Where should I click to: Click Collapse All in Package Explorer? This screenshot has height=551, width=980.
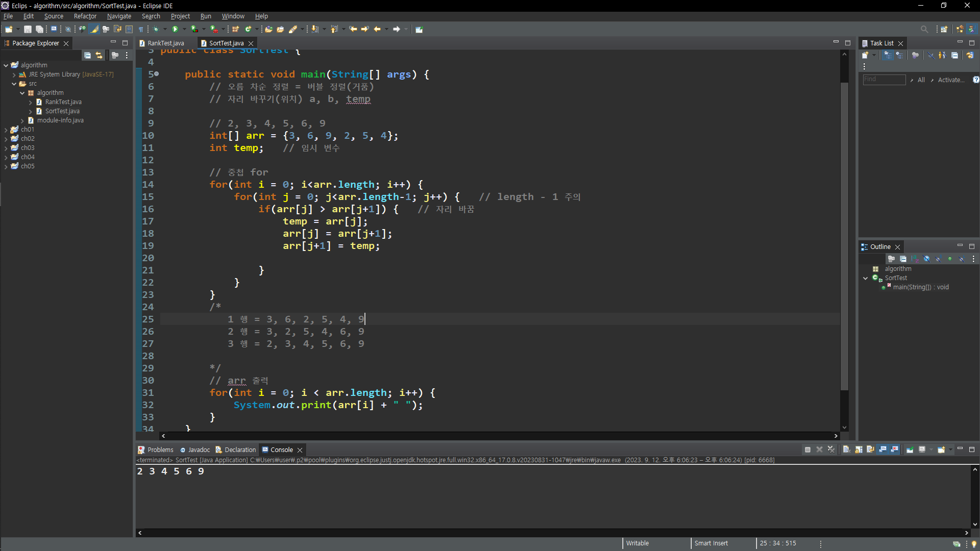(87, 55)
